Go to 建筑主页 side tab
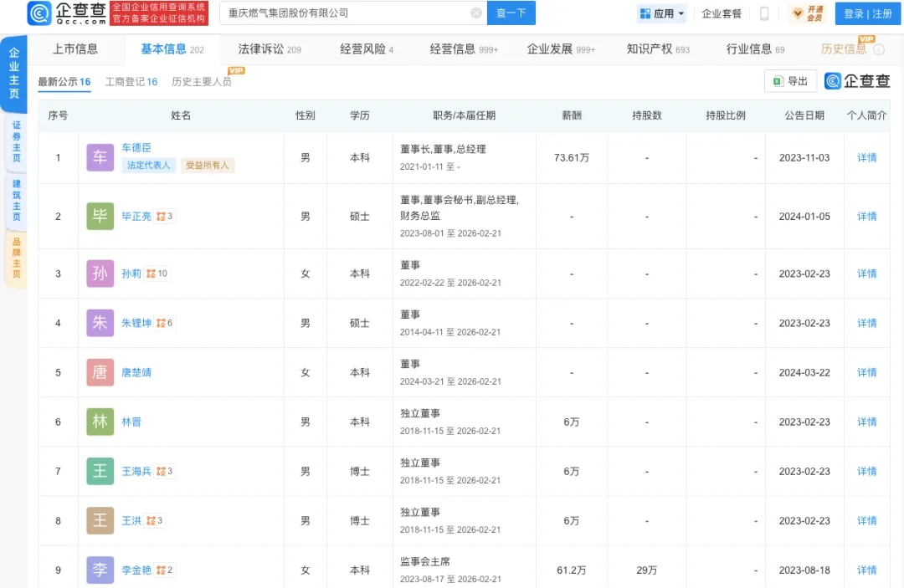The height and width of the screenshot is (588, 904). tap(16, 201)
